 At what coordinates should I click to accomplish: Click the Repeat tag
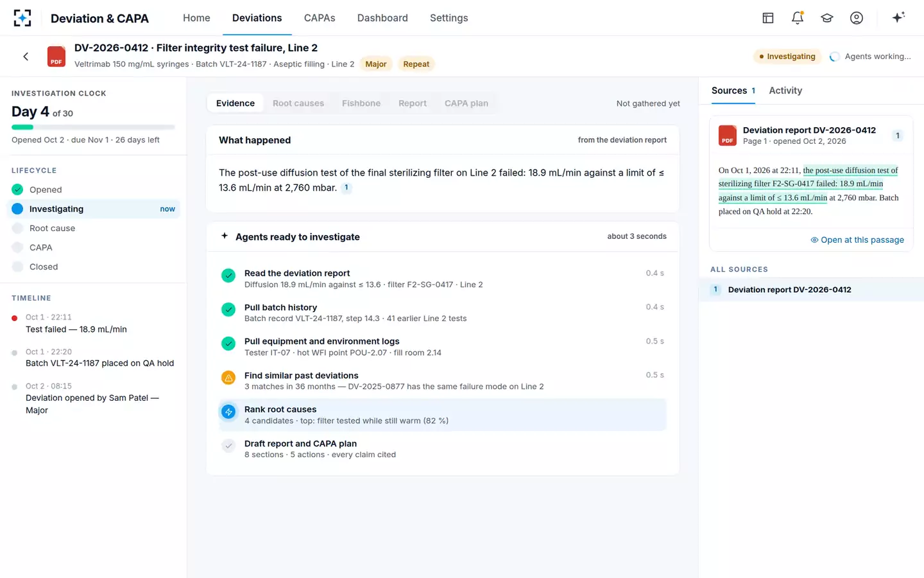click(x=416, y=64)
